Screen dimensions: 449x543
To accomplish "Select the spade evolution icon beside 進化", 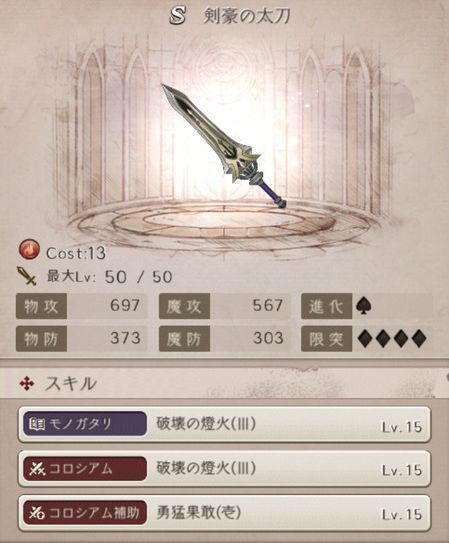I will coord(364,306).
